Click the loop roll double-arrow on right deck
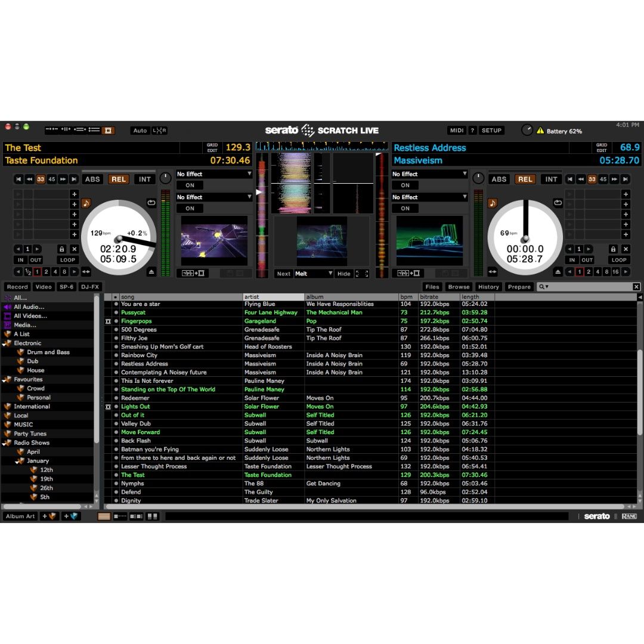Image resolution: width=644 pixels, height=644 pixels. (493, 271)
